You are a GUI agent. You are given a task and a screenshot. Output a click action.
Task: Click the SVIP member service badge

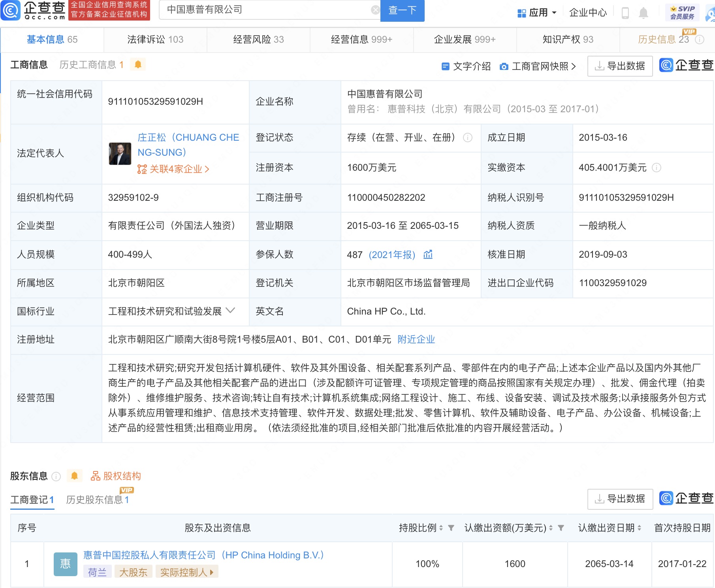coord(682,13)
